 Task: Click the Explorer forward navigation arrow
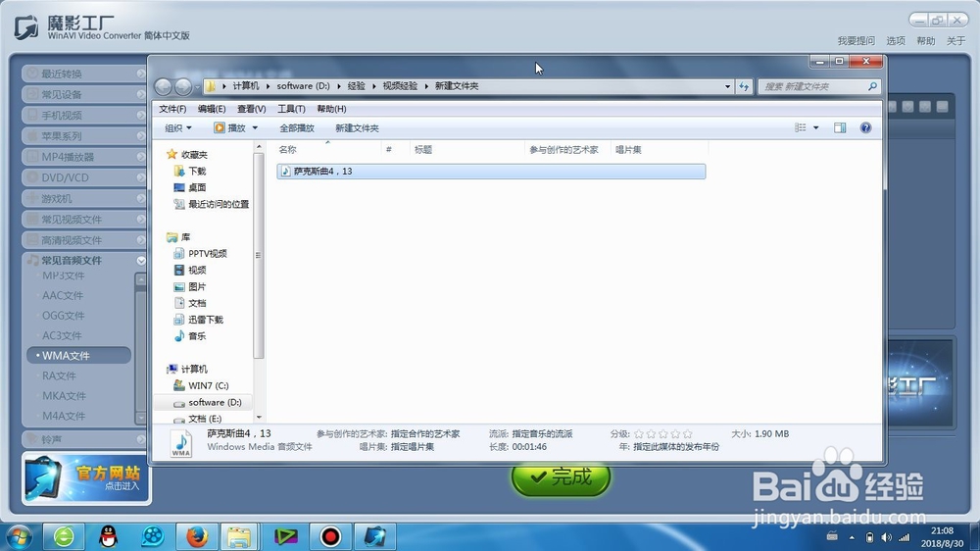(x=182, y=87)
